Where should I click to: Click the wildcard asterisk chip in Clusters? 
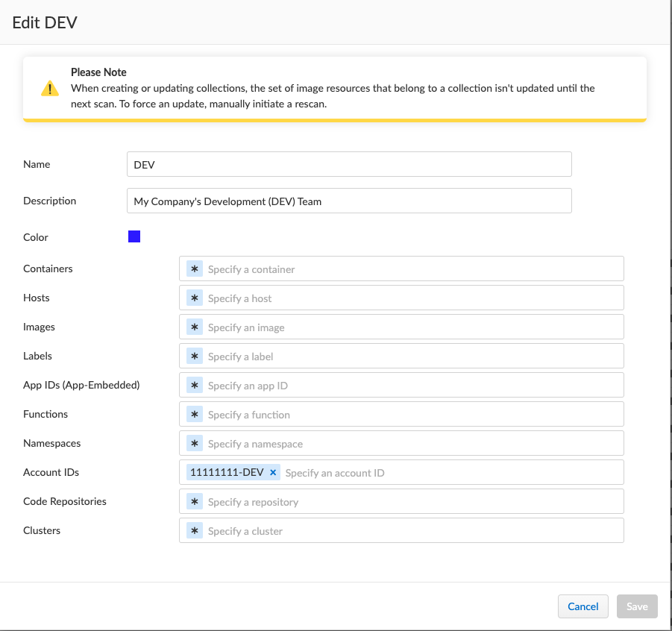195,531
